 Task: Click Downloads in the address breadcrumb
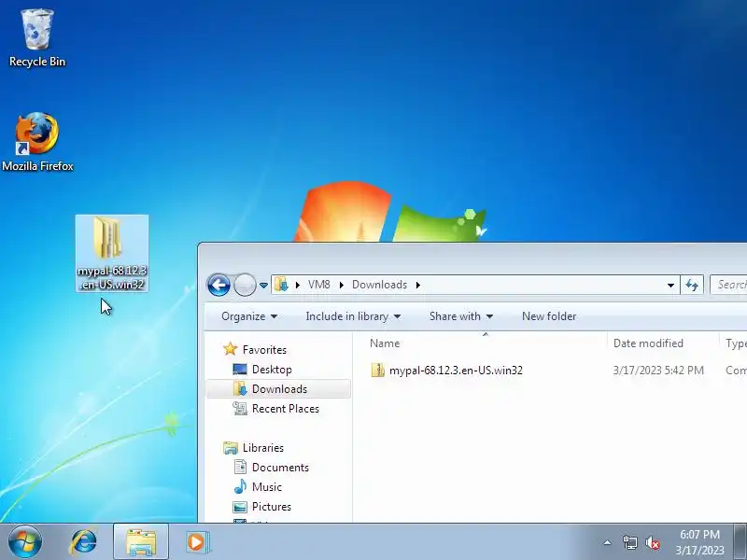pos(379,285)
